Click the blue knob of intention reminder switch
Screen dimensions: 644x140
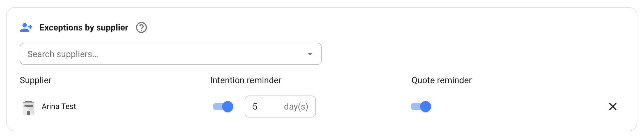(227, 107)
